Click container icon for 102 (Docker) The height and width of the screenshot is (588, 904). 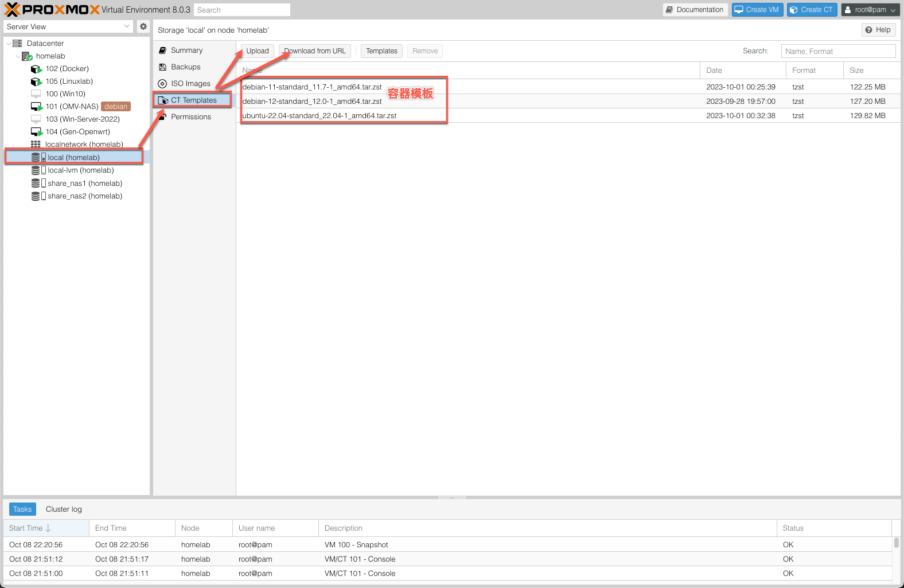coord(36,69)
